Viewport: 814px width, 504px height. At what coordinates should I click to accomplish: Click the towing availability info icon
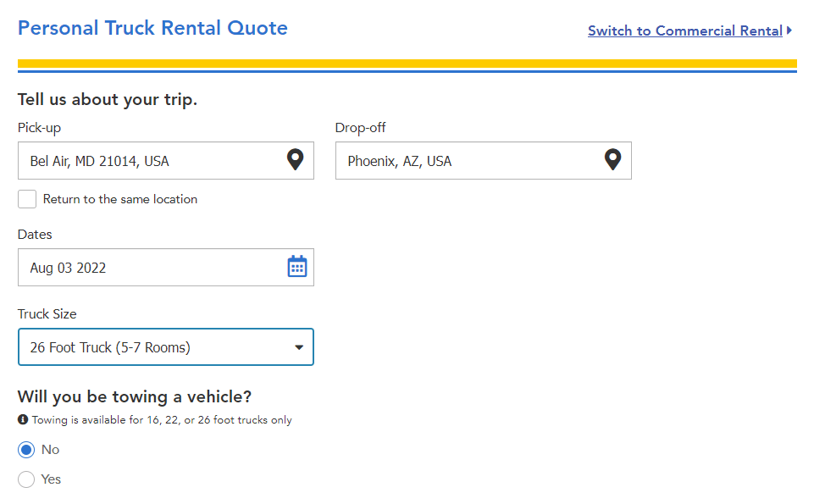(x=23, y=420)
